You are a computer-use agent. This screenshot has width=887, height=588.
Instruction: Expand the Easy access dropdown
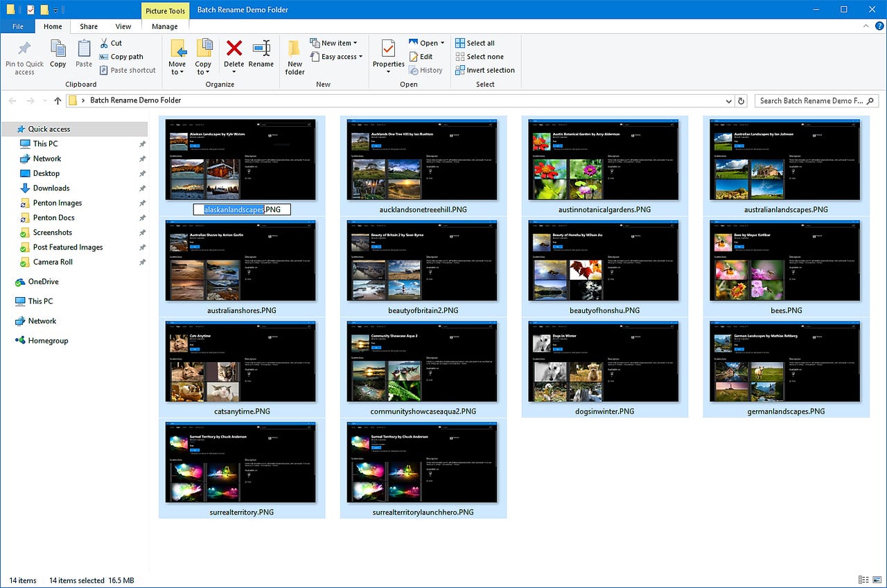pos(337,56)
